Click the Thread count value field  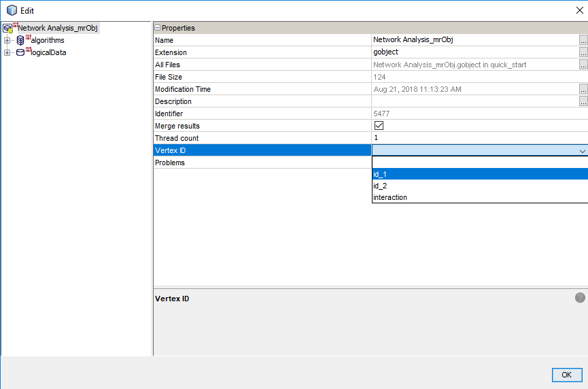click(x=476, y=138)
